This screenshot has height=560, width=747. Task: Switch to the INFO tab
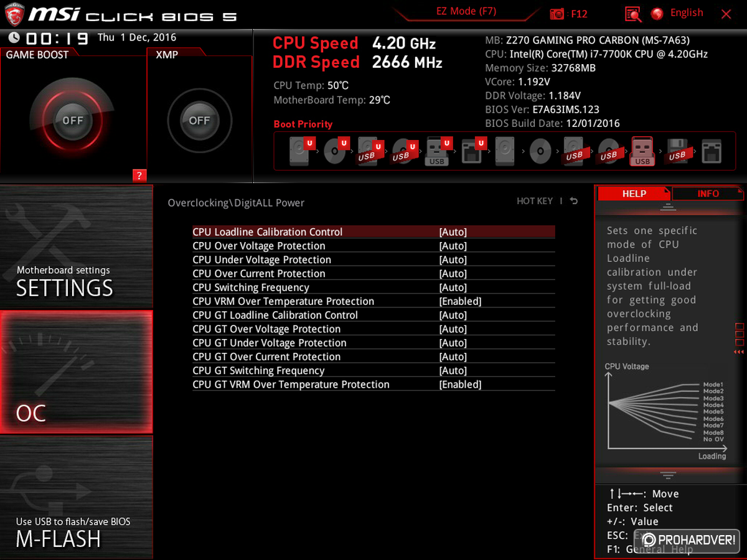click(x=708, y=194)
